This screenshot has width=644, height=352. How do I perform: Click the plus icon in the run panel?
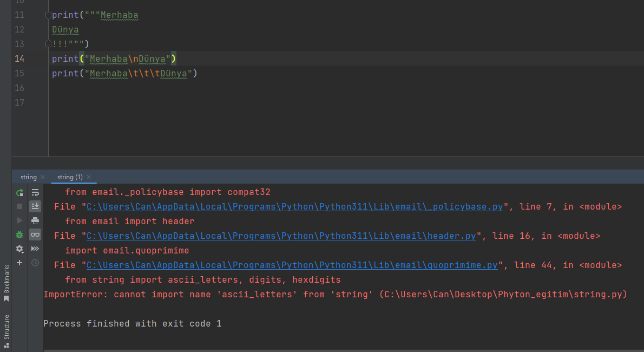(19, 263)
